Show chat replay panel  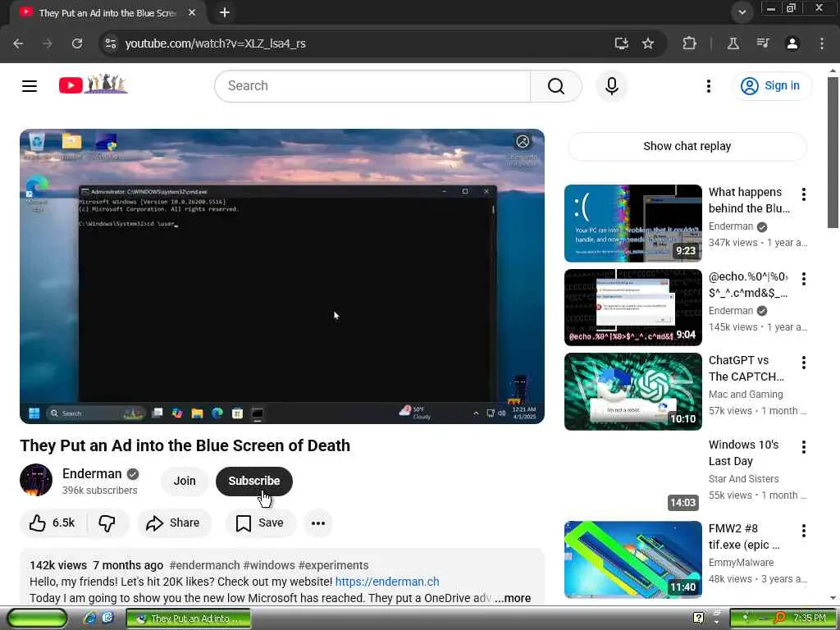pos(687,146)
